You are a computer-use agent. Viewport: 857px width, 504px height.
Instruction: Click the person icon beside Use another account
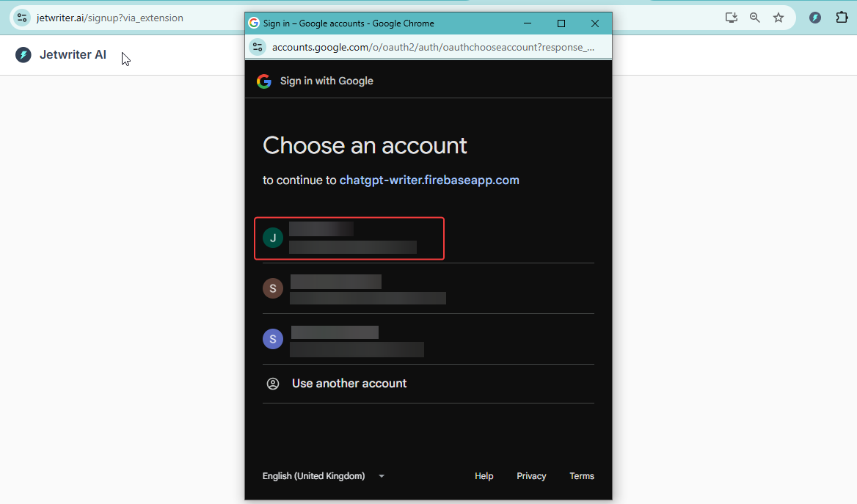pyautogui.click(x=273, y=384)
